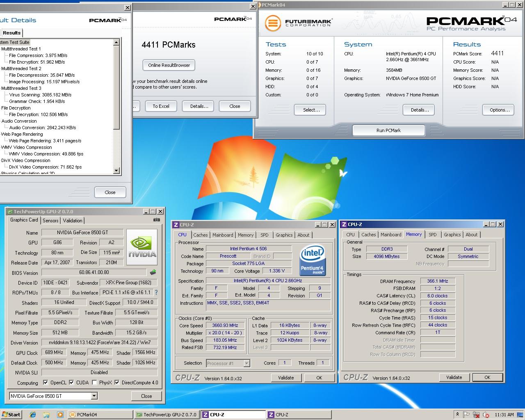Click the results list scroll-up arrow
The height and width of the screenshot is (420, 525).
116,42
